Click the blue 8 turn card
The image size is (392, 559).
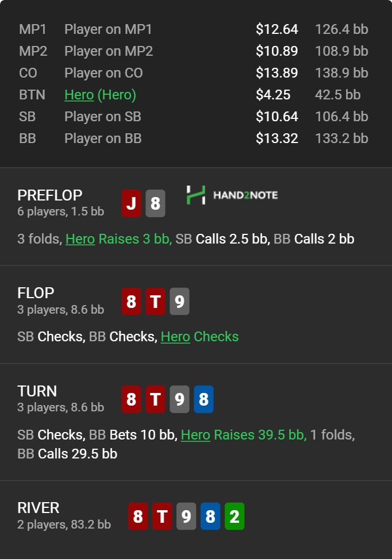203,399
